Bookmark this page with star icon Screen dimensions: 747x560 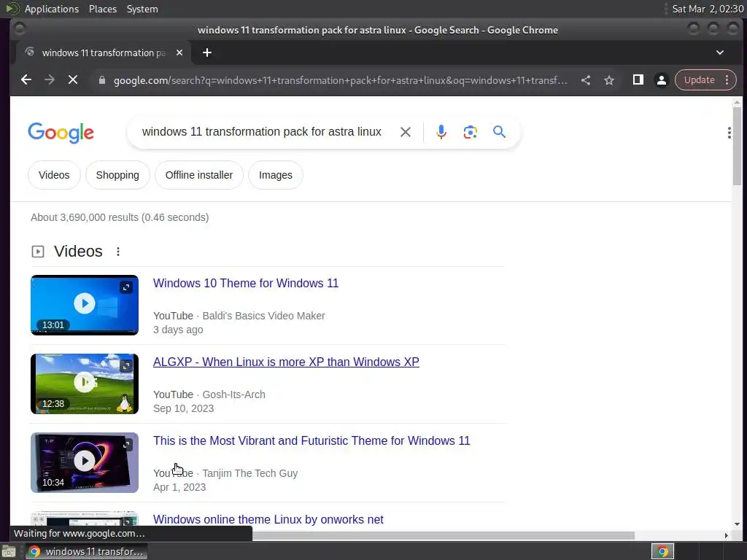tap(609, 80)
